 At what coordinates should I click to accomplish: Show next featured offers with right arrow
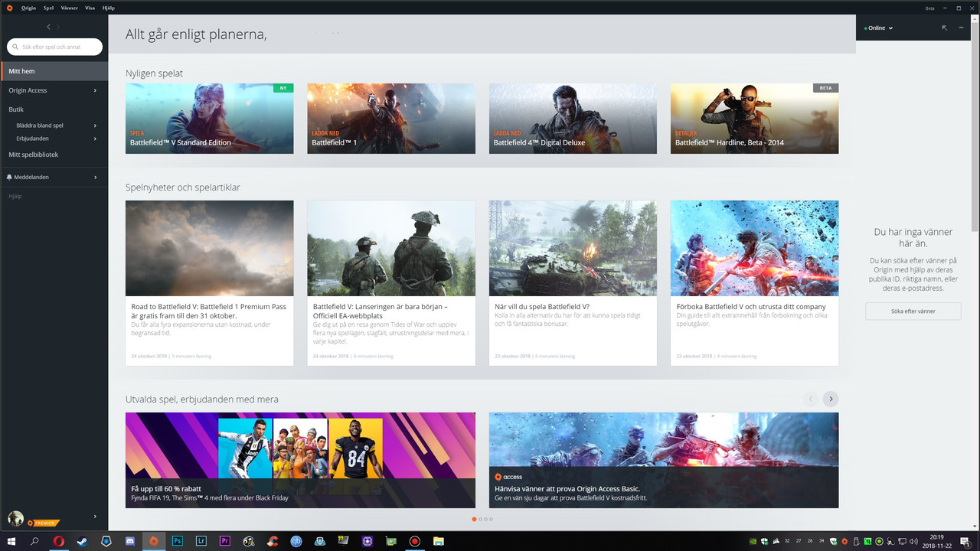(831, 399)
